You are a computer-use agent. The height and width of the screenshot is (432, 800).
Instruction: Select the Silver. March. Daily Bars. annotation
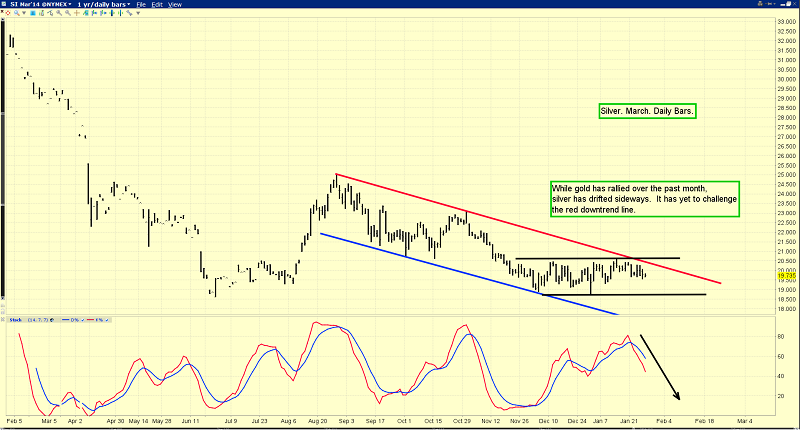647,111
